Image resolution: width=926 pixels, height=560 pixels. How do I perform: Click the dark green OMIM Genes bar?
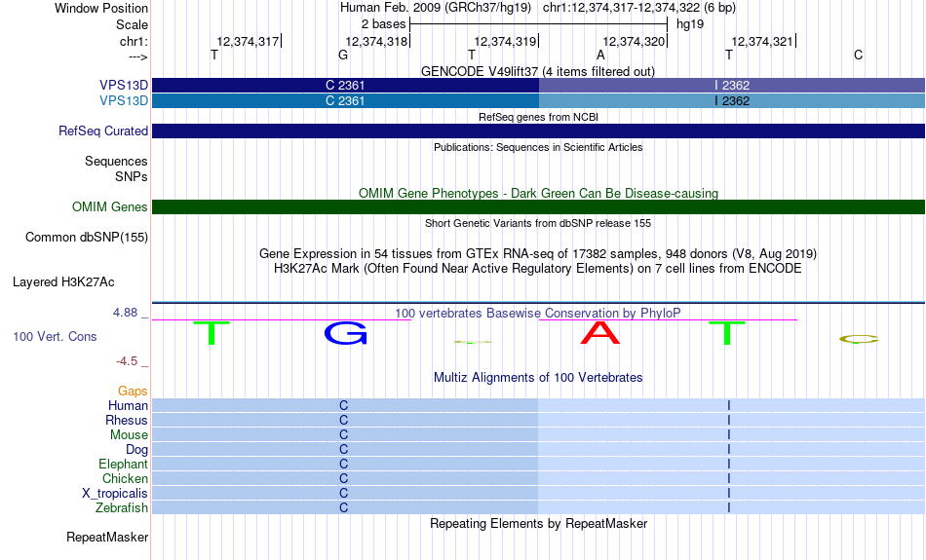click(x=539, y=207)
